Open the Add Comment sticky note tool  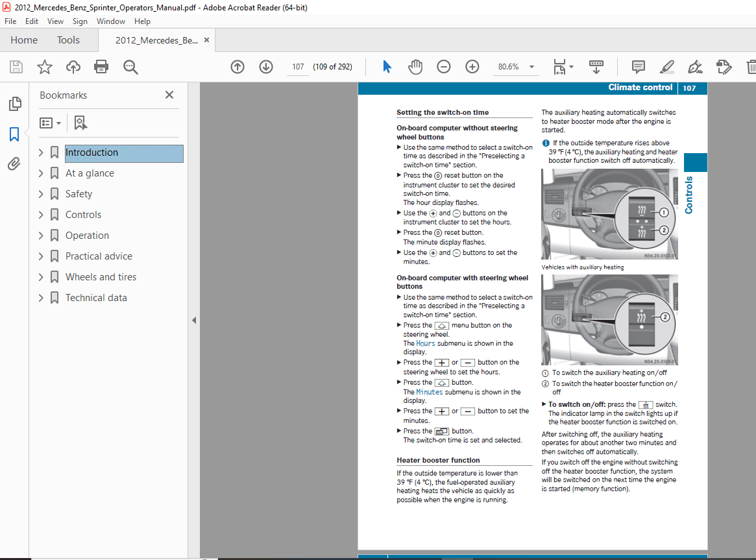[638, 66]
